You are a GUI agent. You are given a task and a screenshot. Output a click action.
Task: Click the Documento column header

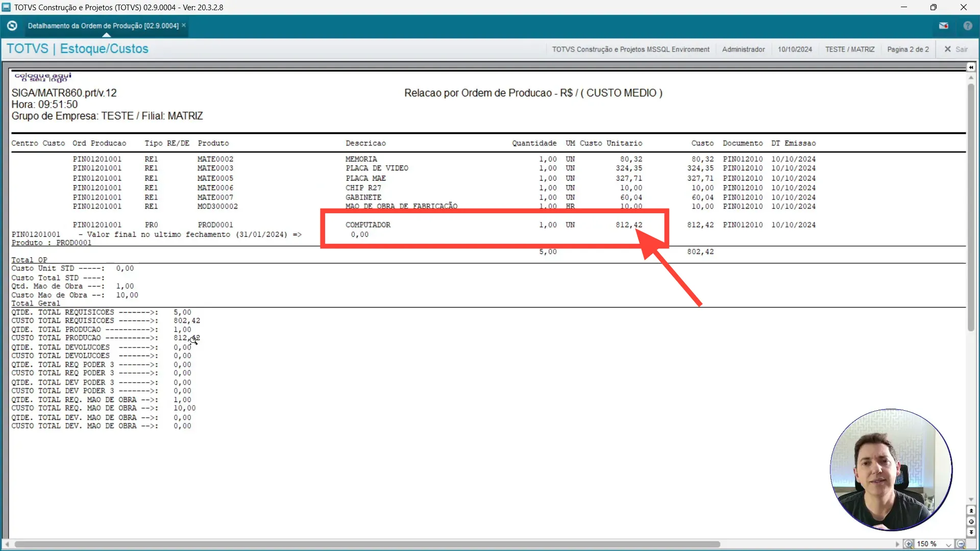coord(743,143)
